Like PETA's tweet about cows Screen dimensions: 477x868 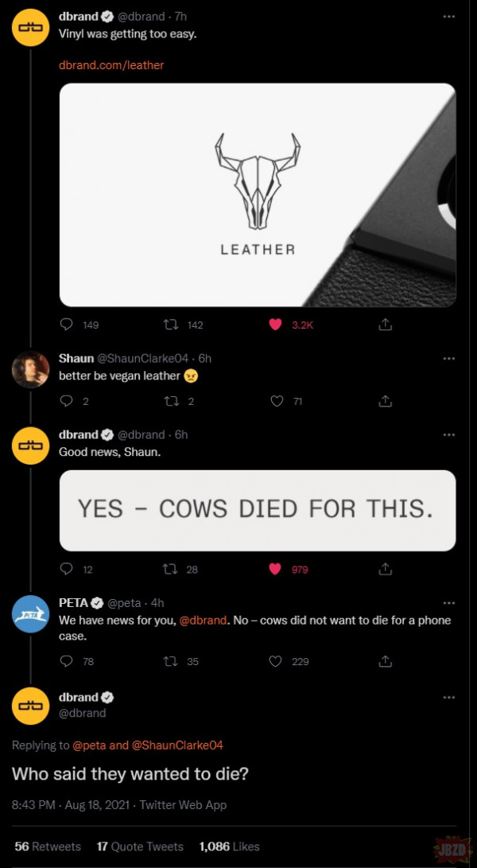pos(276,661)
